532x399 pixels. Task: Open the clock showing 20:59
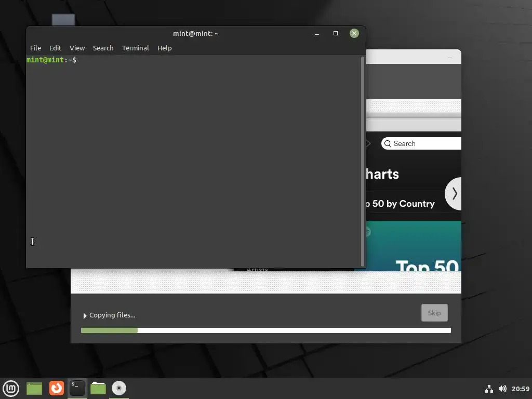coord(521,389)
